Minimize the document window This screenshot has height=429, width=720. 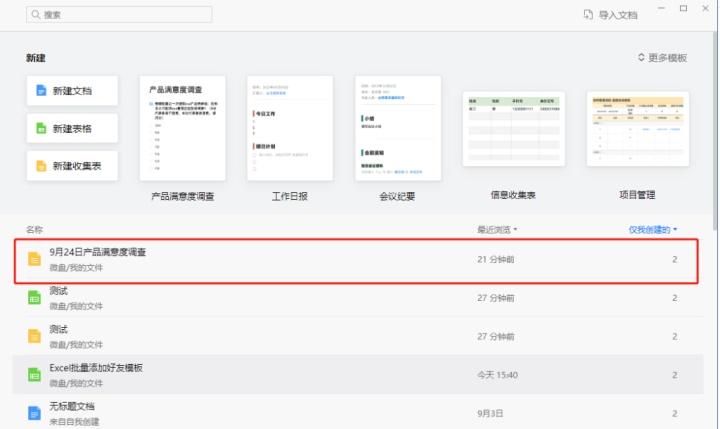(661, 8)
